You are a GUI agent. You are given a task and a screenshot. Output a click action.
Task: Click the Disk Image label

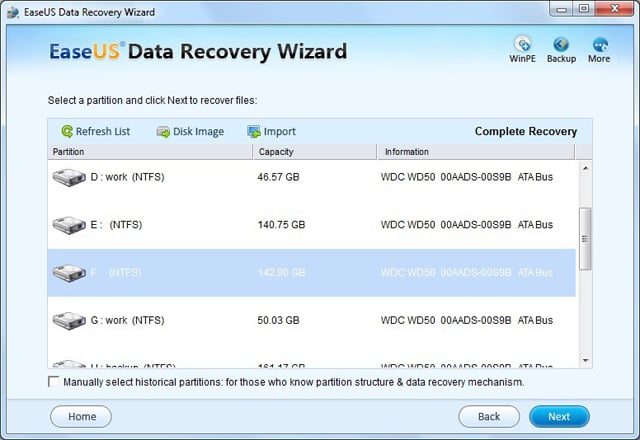pyautogui.click(x=198, y=131)
